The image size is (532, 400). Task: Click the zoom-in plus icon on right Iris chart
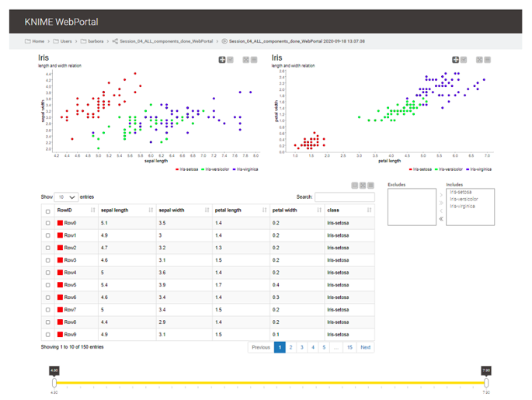[456, 60]
